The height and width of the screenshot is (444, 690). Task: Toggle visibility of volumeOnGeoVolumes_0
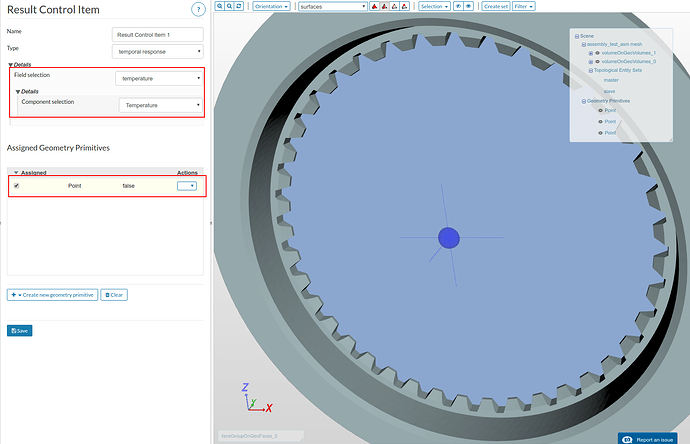tap(598, 62)
